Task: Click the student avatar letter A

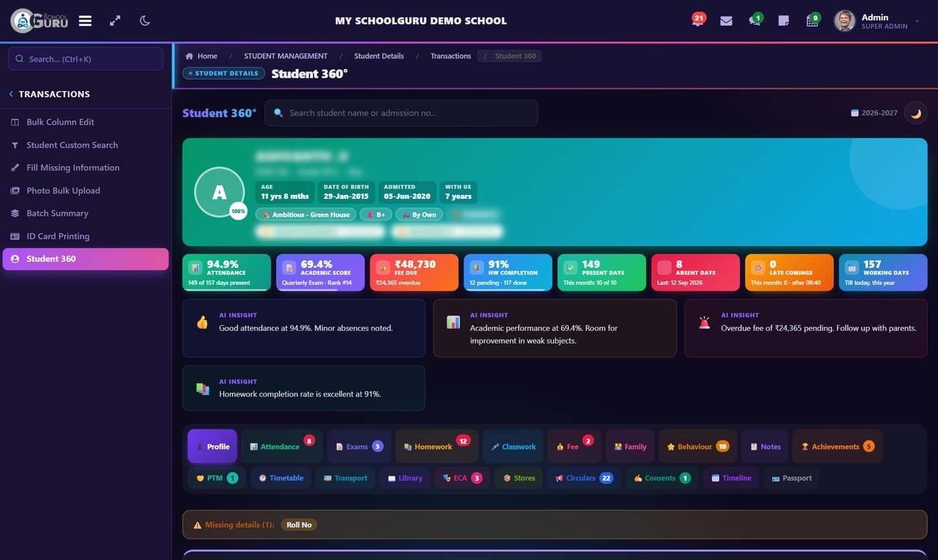Action: coord(219,193)
